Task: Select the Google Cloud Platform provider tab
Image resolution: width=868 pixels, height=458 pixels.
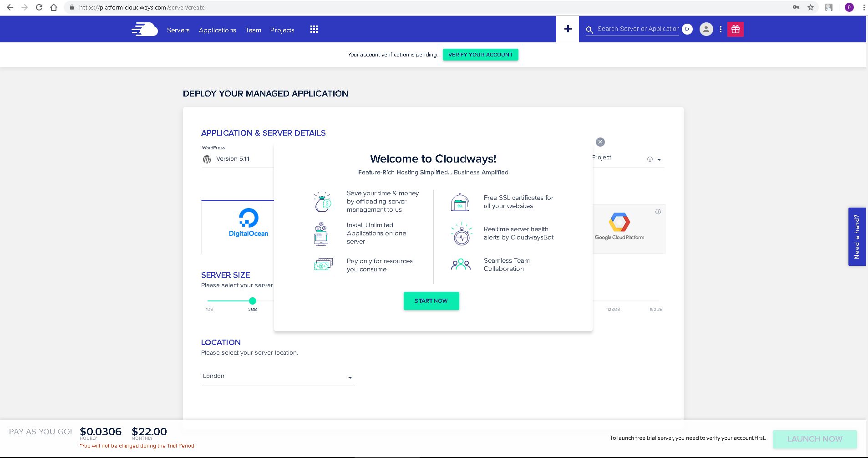Action: [x=629, y=229]
